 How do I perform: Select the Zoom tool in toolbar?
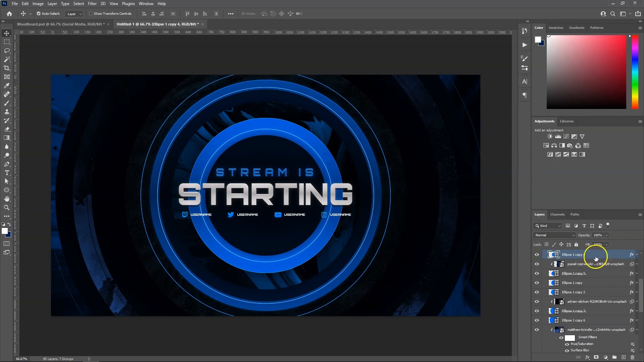point(7,207)
